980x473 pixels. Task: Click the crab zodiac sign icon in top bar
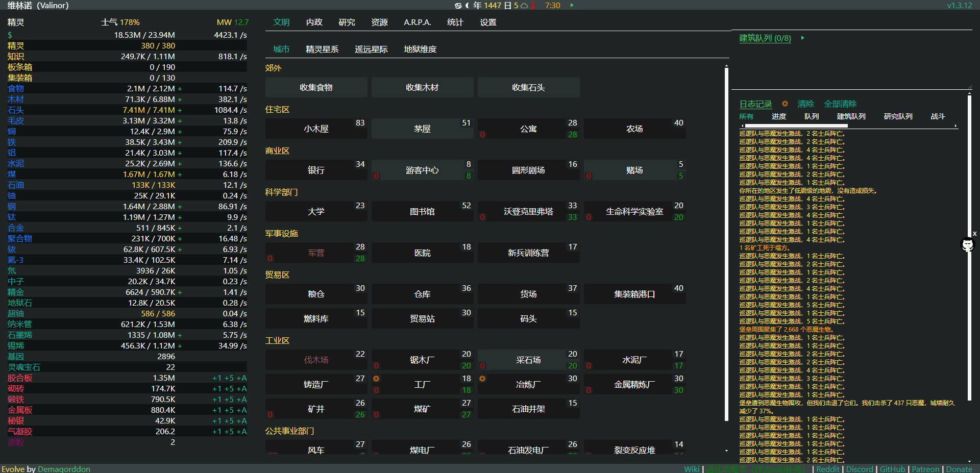click(x=458, y=6)
